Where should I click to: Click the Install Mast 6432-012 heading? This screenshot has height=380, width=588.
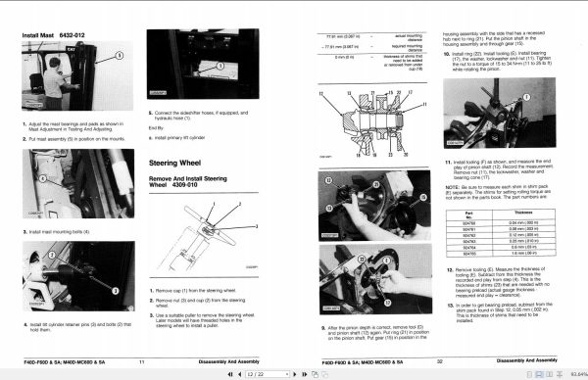(x=53, y=35)
